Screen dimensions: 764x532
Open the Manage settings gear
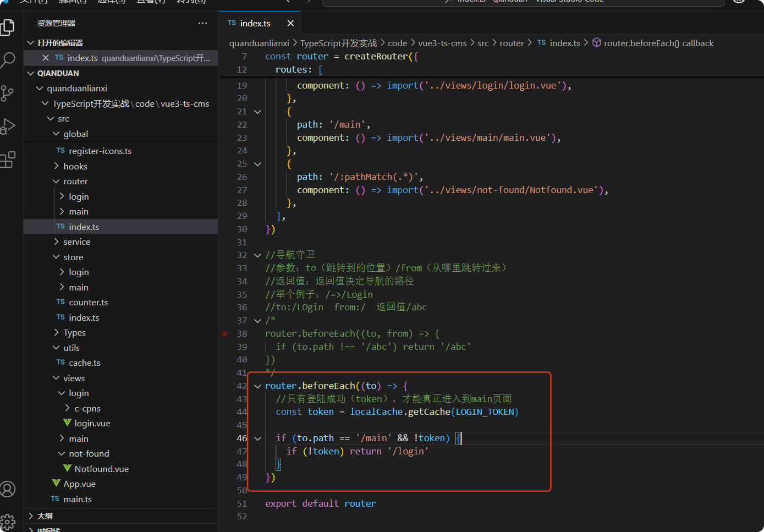point(8,522)
